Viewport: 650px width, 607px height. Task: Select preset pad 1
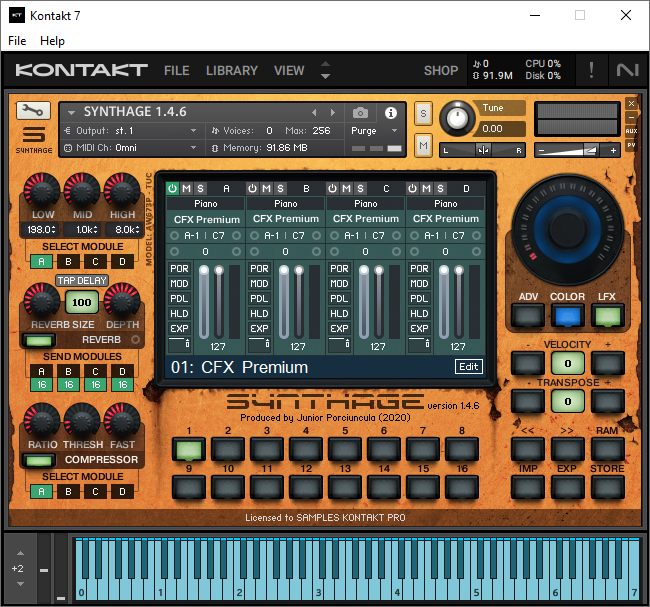point(189,449)
